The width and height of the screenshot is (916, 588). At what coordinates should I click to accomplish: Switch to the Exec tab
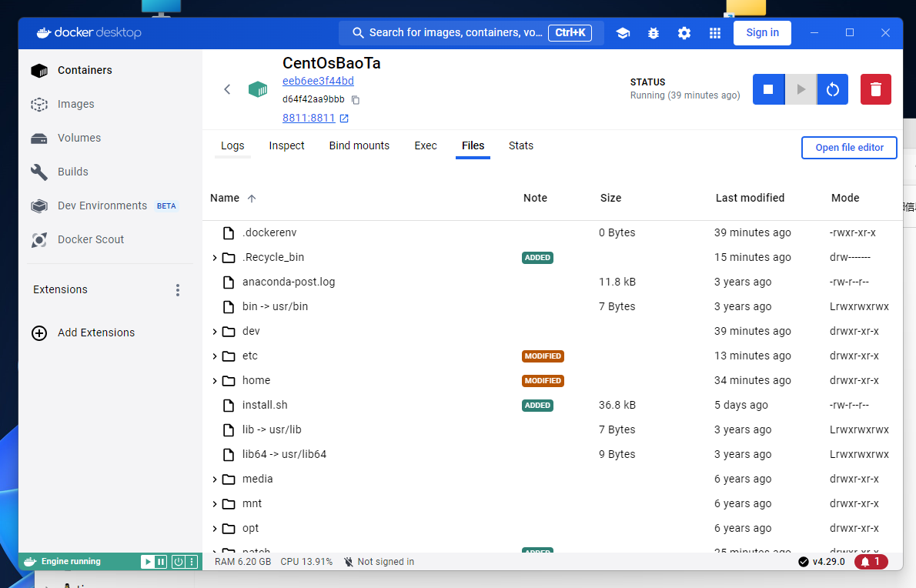click(426, 146)
